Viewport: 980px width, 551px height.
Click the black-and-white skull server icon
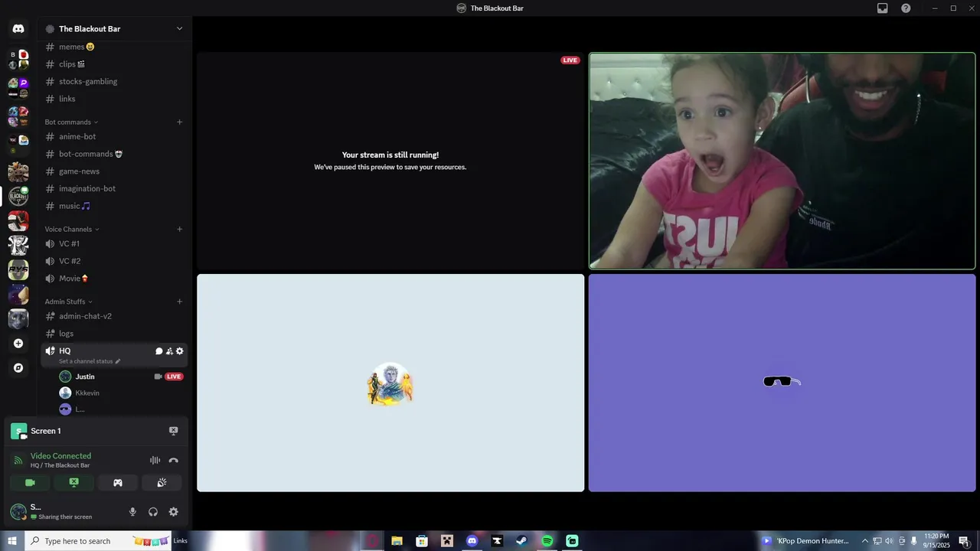(x=18, y=245)
